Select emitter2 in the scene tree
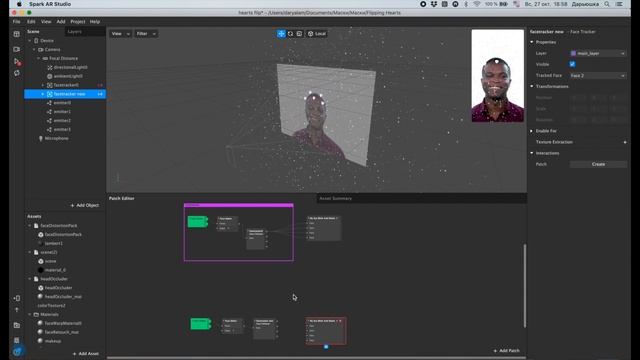 pyautogui.click(x=59, y=121)
